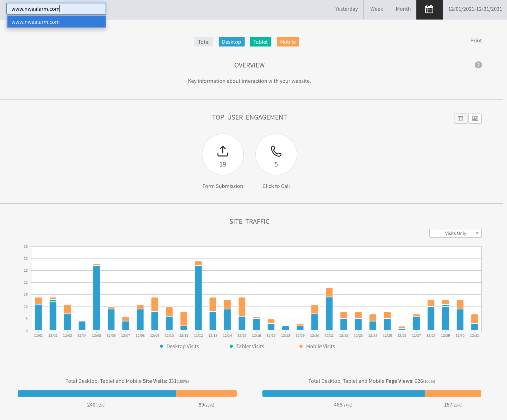Switch engagement to table view icon
507x420 pixels.
[x=460, y=119]
